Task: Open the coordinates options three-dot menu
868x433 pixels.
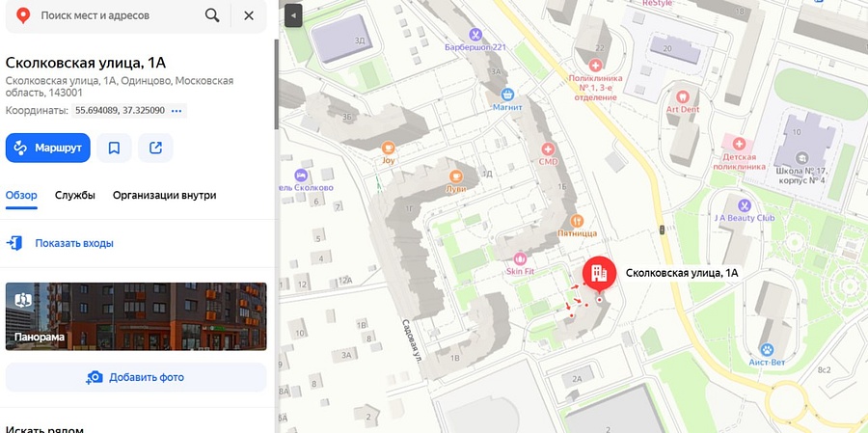Action: pyautogui.click(x=176, y=111)
